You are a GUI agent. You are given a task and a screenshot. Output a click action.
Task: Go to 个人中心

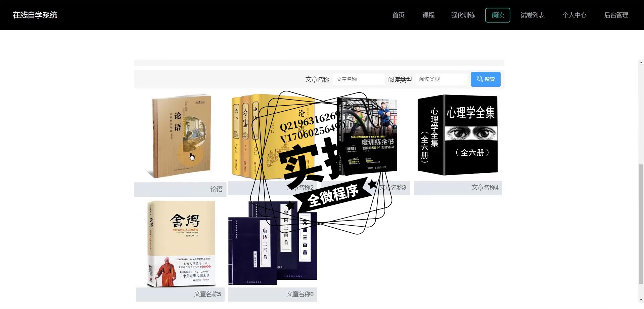574,15
